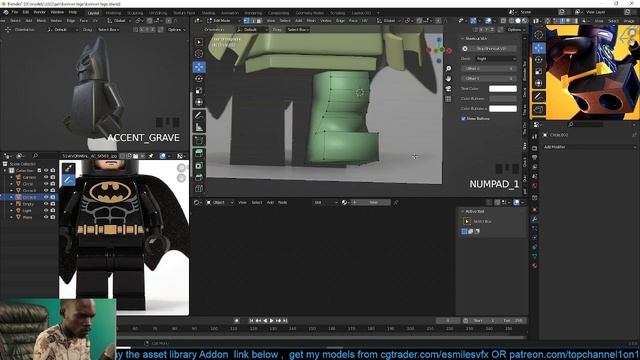The image size is (640, 360).
Task: Hide the Plane object with its eye icon
Action: click(46, 217)
